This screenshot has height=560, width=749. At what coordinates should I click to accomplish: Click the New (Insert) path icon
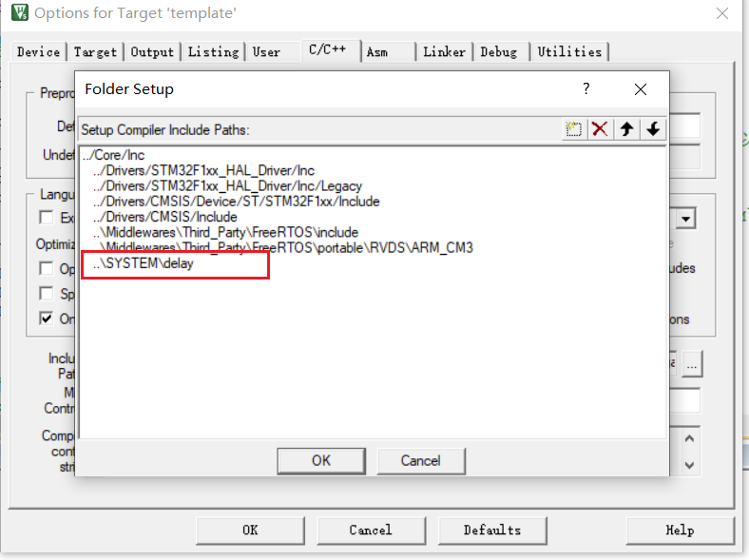click(573, 129)
